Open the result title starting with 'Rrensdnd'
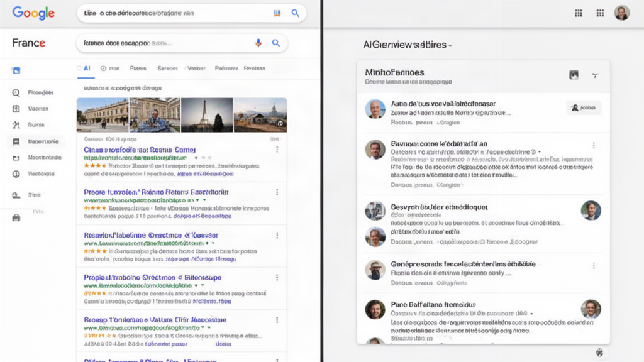Image resolution: width=644 pixels, height=362 pixels. point(151,235)
